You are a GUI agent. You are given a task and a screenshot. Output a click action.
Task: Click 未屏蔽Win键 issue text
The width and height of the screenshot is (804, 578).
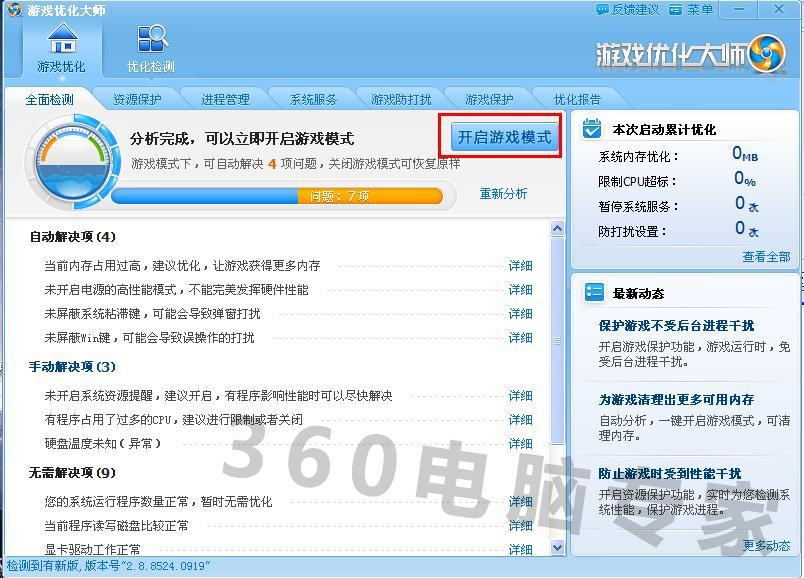pos(149,337)
